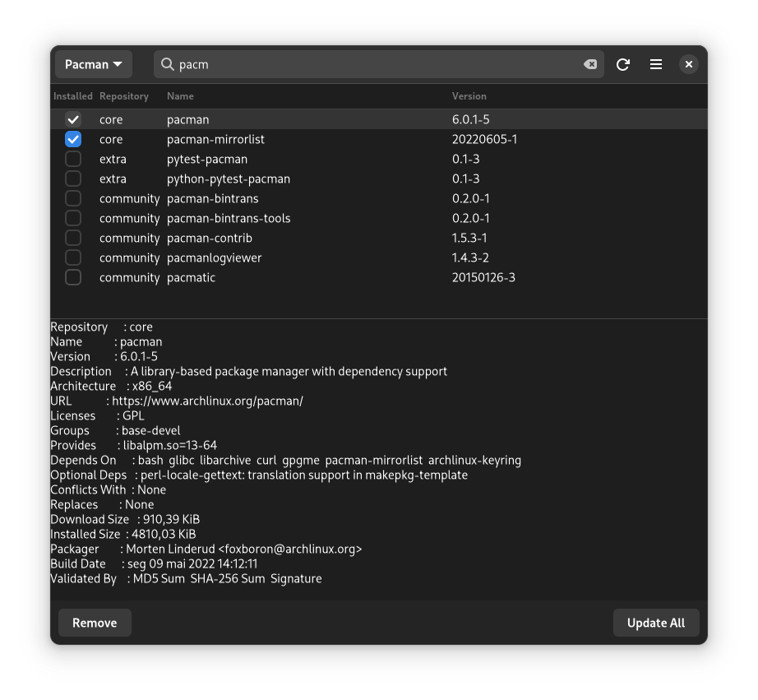The image size is (758, 700).
Task: Click 'base-devel' group value
Action: coord(150,430)
